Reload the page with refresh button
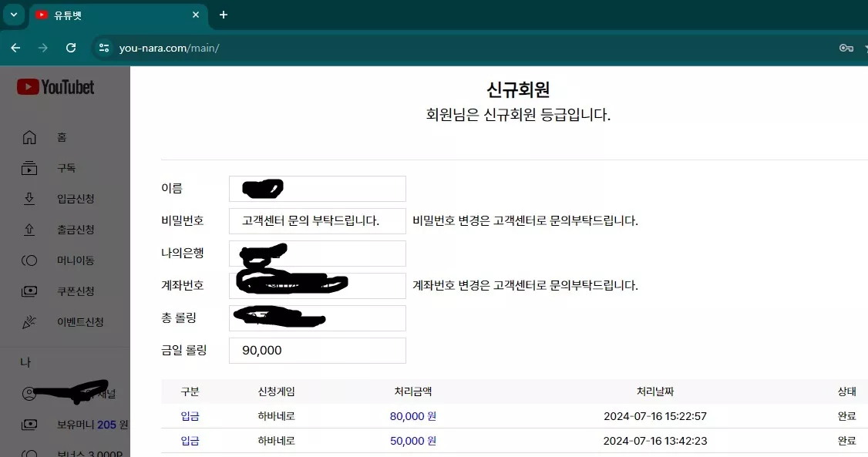The image size is (868, 457). 71,48
